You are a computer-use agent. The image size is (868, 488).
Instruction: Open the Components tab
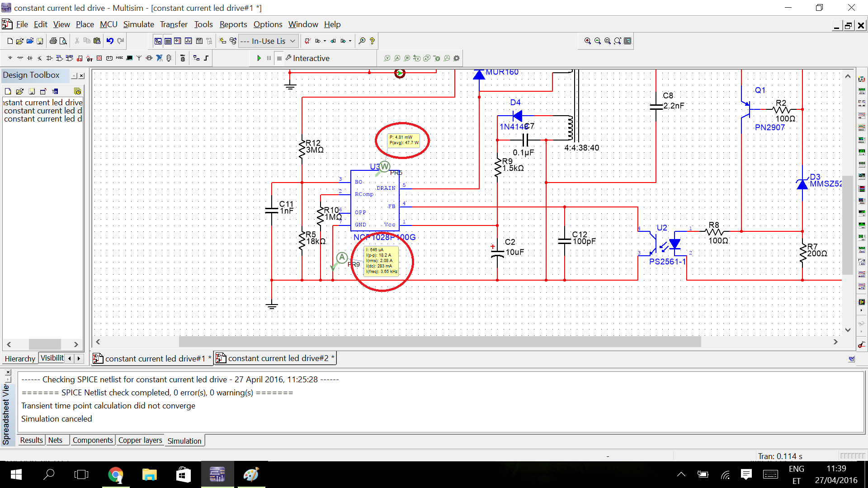[93, 440]
